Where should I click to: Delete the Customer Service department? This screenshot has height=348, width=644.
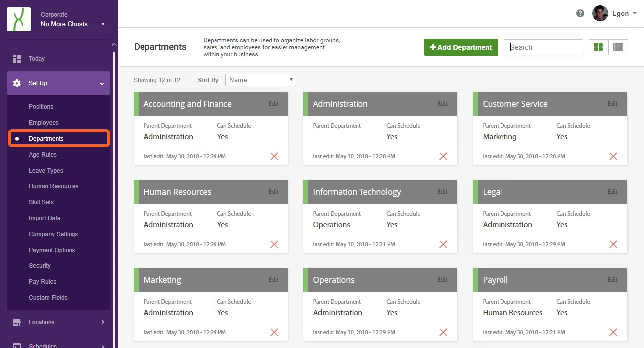[613, 156]
